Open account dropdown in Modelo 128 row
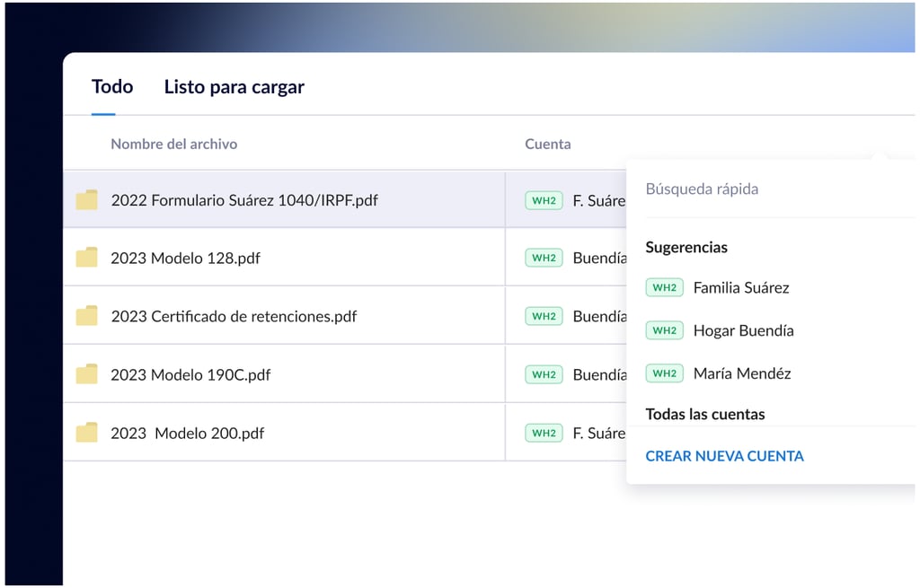The image size is (920, 588). tap(575, 259)
